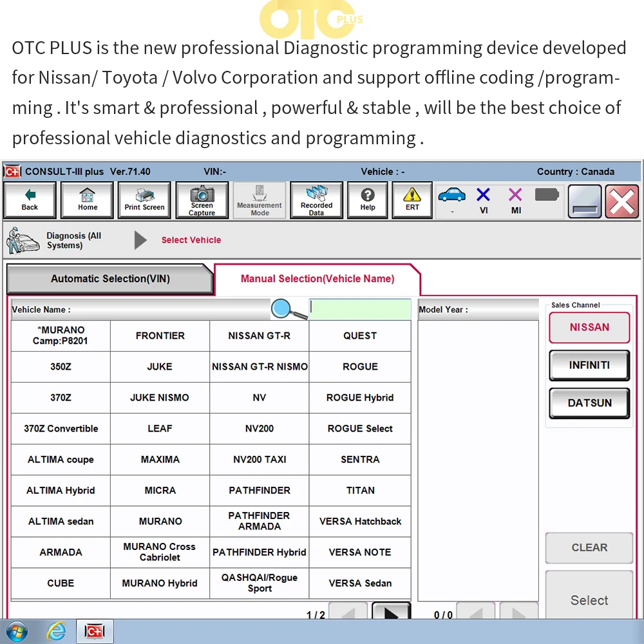Click the Print Screen printer button
The image size is (644, 644).
tap(144, 200)
